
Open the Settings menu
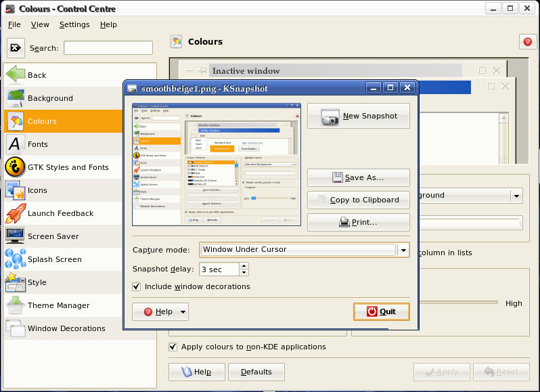(74, 24)
